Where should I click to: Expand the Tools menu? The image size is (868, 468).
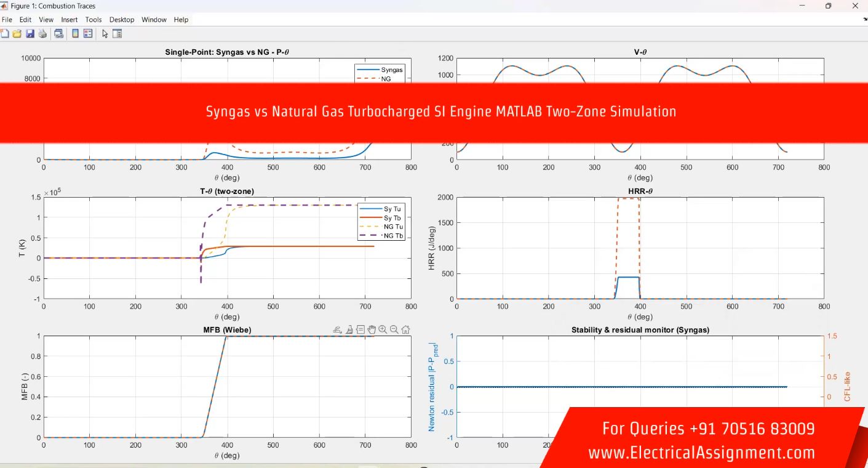click(94, 20)
